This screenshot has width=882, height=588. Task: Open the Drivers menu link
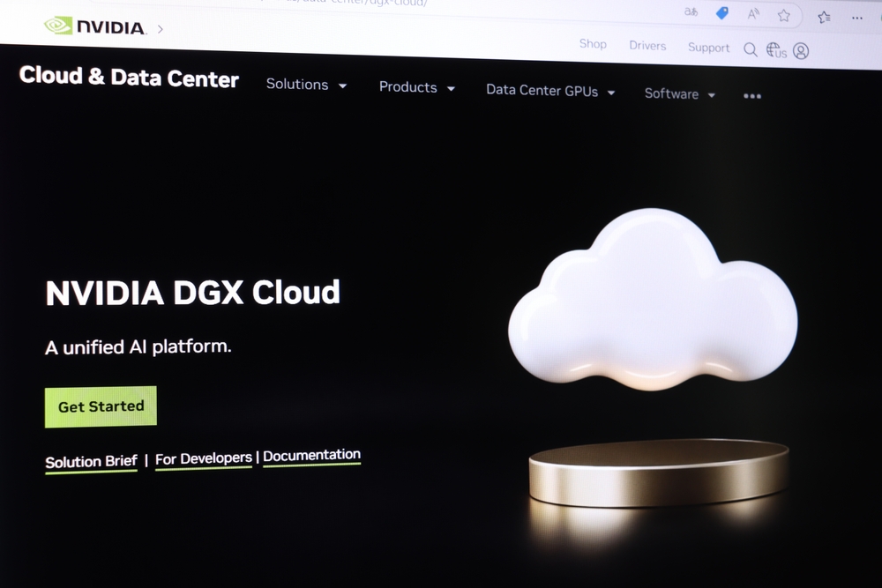pos(647,46)
